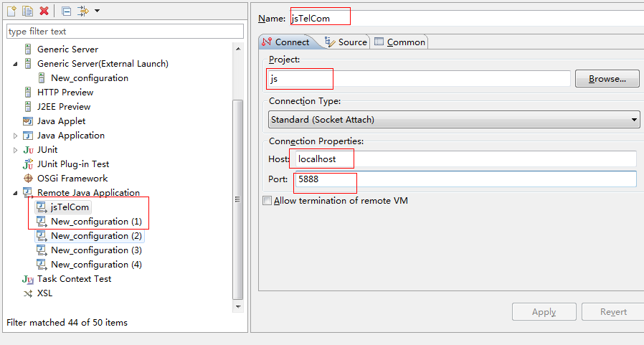Click the JUnit icon
Screen dimensions: 644x345
coord(28,150)
